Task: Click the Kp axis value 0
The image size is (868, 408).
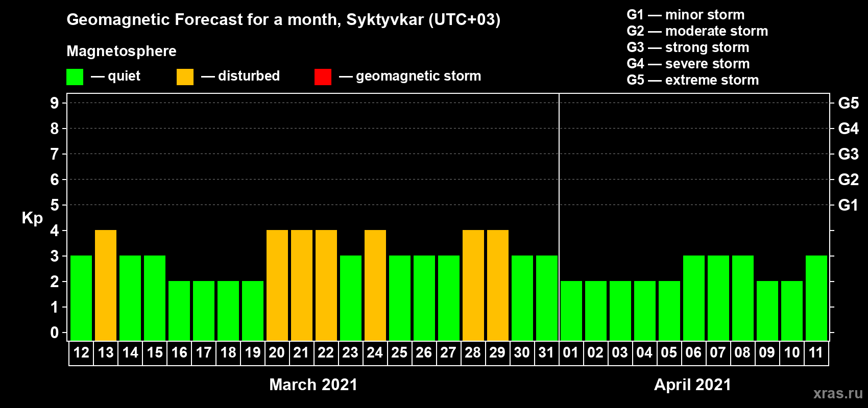Action: point(55,333)
